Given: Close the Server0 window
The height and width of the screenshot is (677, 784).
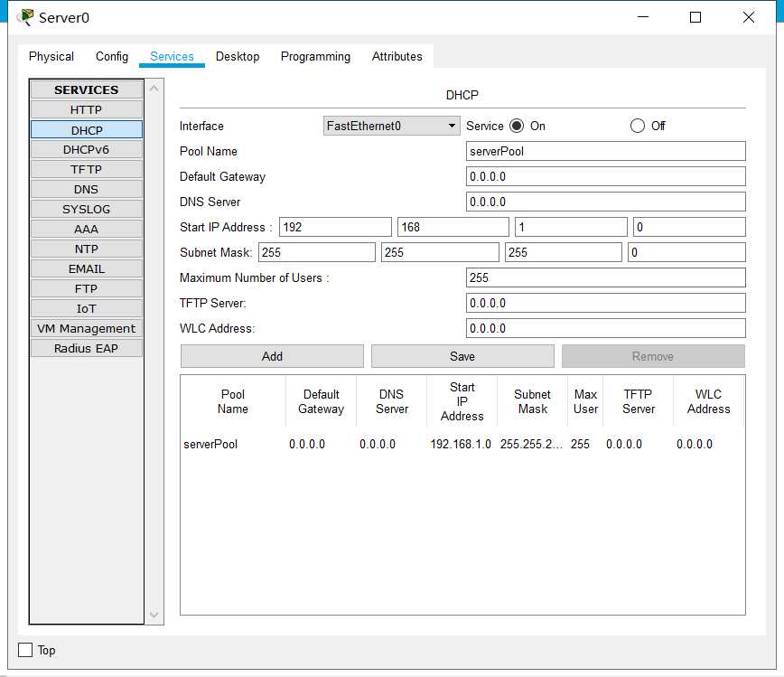Looking at the screenshot, I should (x=749, y=17).
